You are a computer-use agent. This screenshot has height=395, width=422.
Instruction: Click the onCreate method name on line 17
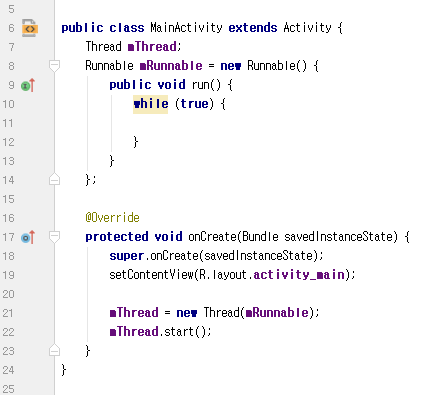click(212, 237)
